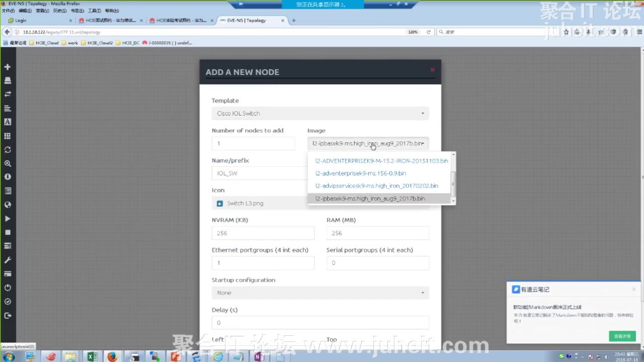This screenshot has height=362, width=644.
Task: Open the work bookmark folder
Action: point(70,43)
